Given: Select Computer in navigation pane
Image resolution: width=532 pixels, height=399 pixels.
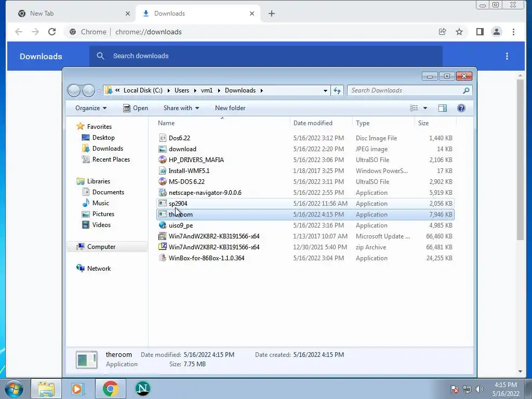Looking at the screenshot, I should [107, 247].
